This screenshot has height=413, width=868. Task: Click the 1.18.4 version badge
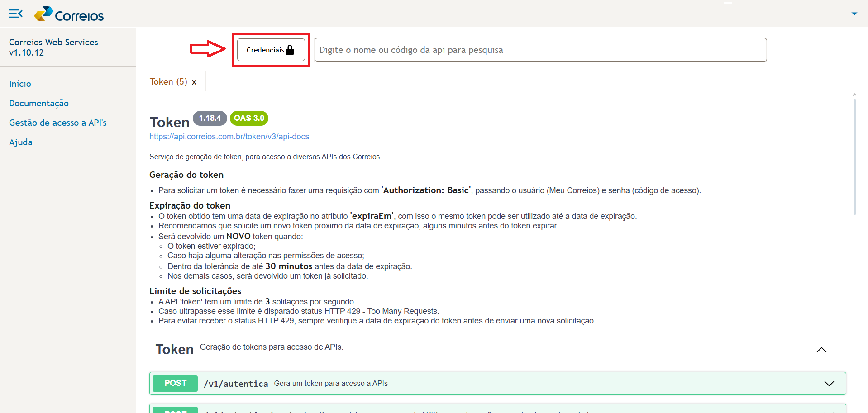[210, 118]
